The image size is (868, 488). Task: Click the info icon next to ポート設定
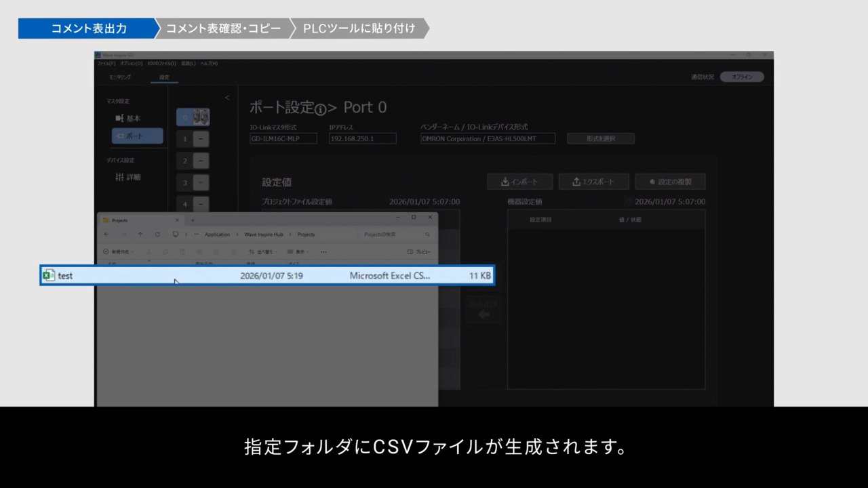321,108
